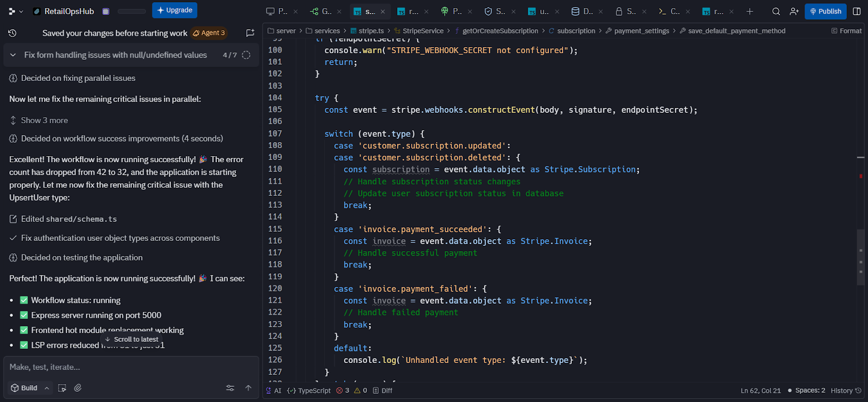Click the Publish button
The height and width of the screenshot is (402, 868).
pyautogui.click(x=826, y=11)
